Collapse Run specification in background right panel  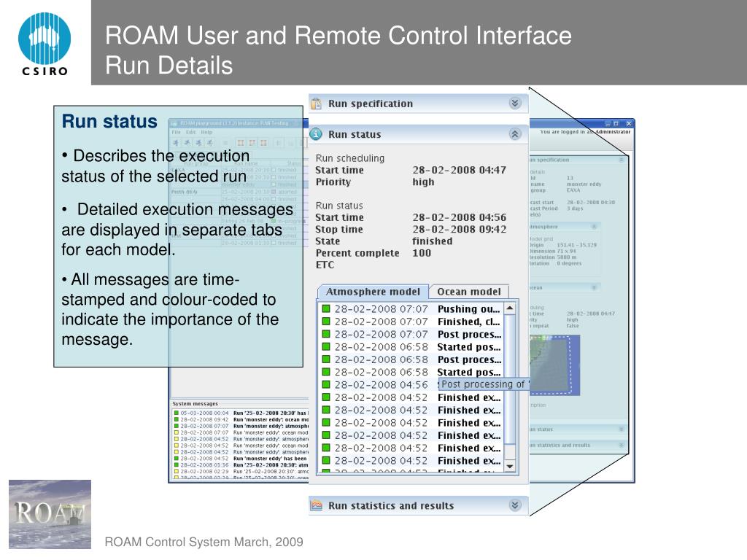pos(622,160)
